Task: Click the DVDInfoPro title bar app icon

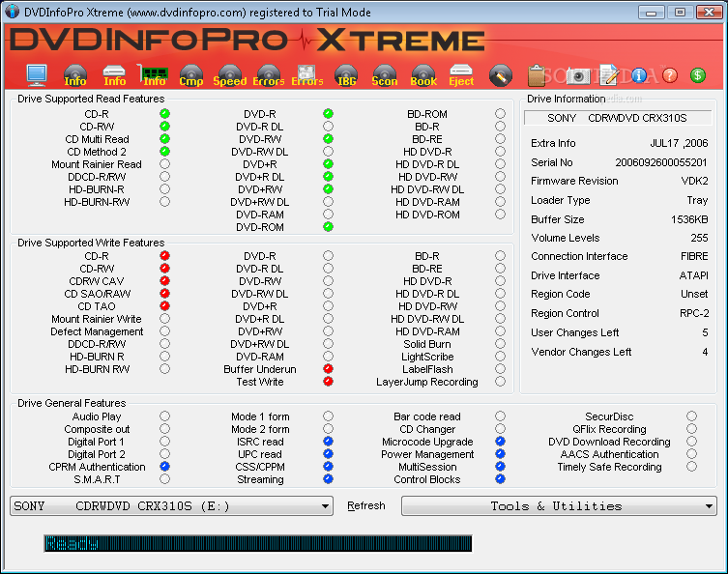Action: click(x=12, y=12)
